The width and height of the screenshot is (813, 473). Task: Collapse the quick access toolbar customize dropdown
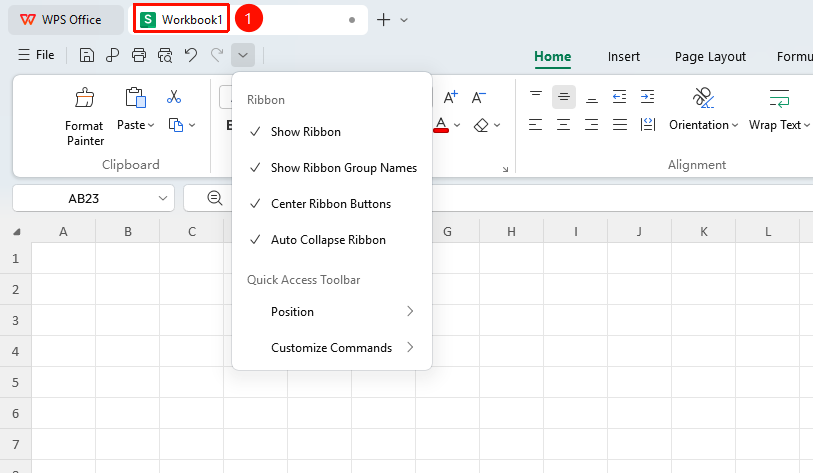[243, 55]
